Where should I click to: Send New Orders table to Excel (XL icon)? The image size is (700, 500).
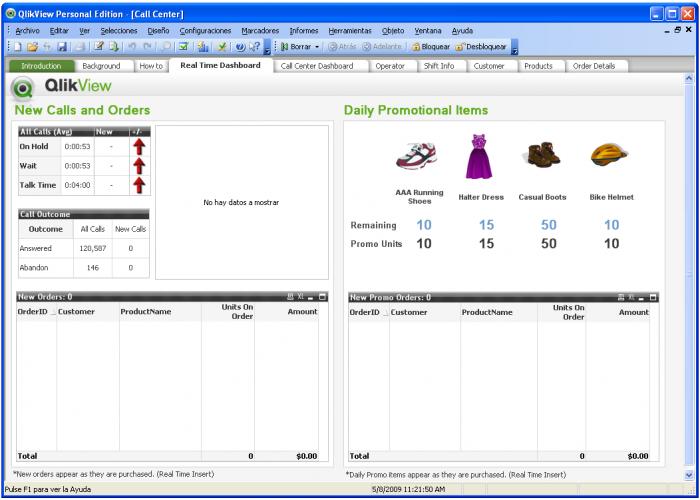coord(301,296)
